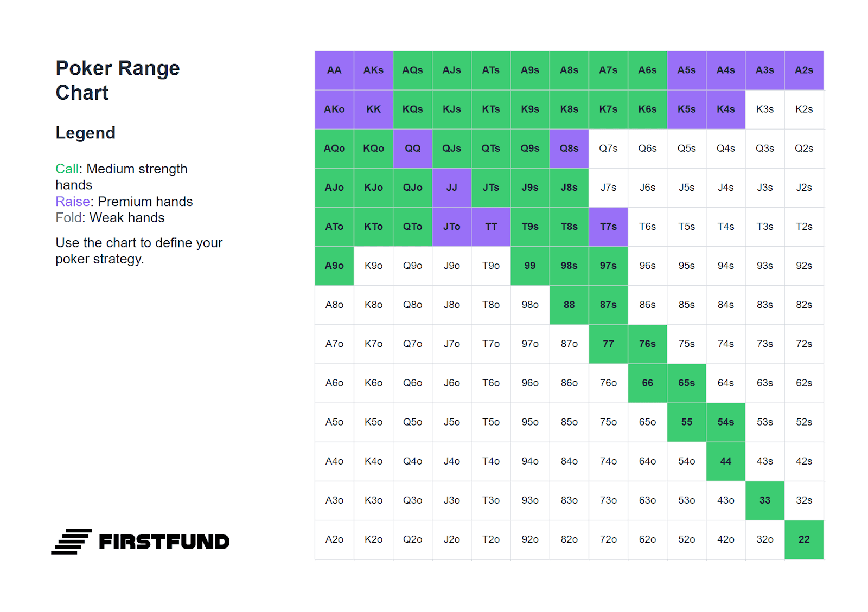Select the A5s suited cell
This screenshot has height=612, width=868.
687,70
